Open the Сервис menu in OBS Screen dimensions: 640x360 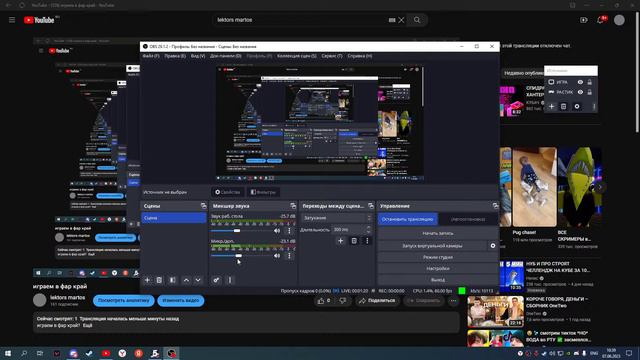(332, 56)
